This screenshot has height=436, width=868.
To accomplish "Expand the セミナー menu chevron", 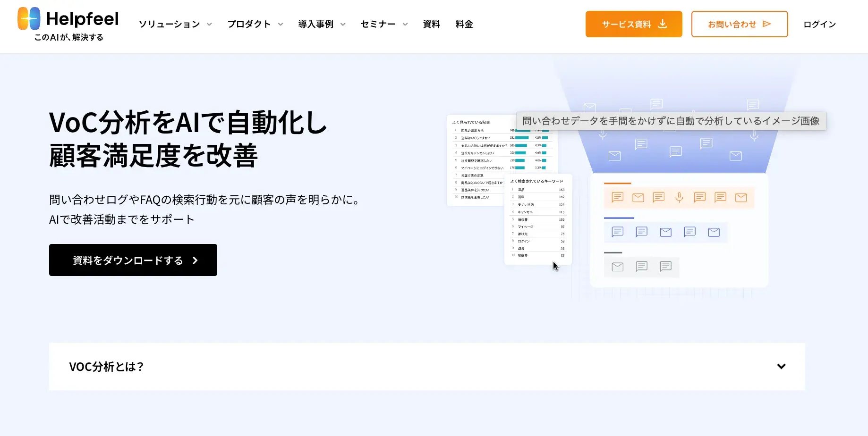I will click(405, 24).
